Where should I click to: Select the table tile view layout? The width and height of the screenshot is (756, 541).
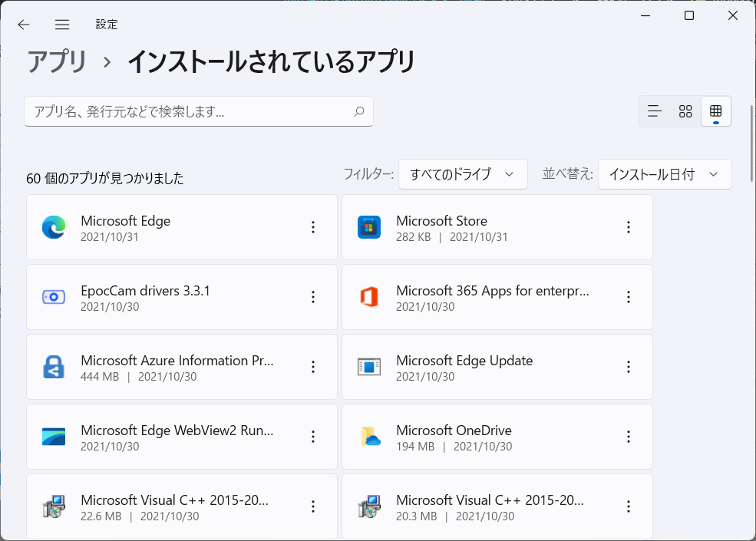pos(716,111)
